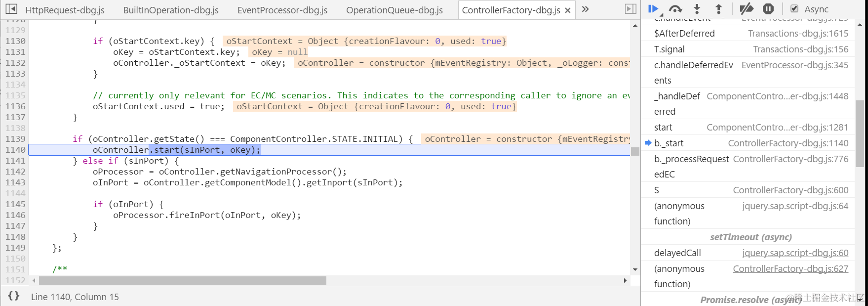The image size is (868, 306).
Task: Open the OperationQueue-dbg.js tab
Action: (395, 10)
